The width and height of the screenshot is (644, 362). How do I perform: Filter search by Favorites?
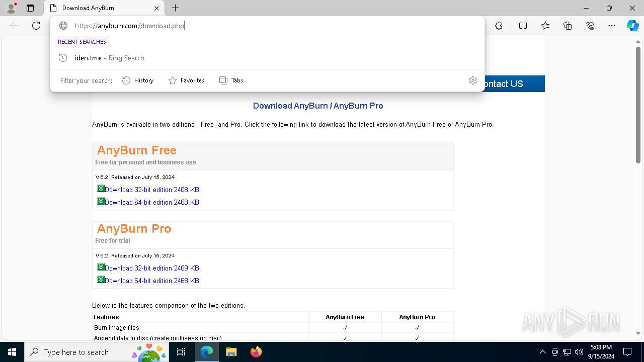(x=186, y=80)
